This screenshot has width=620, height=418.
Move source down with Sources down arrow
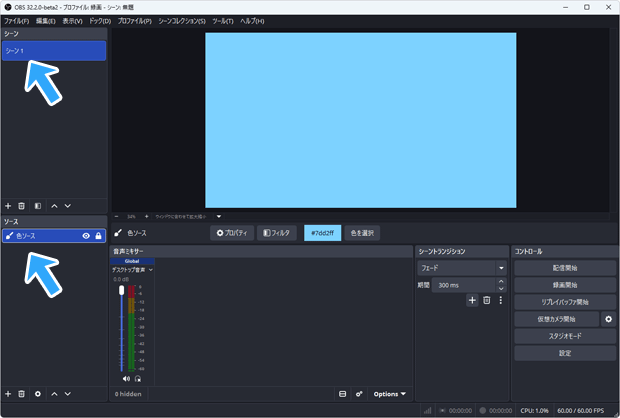(68, 394)
